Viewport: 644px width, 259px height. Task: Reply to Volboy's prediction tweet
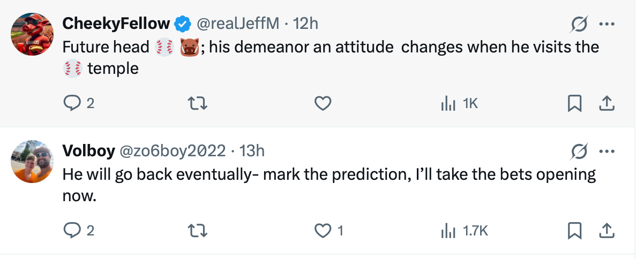point(72,230)
